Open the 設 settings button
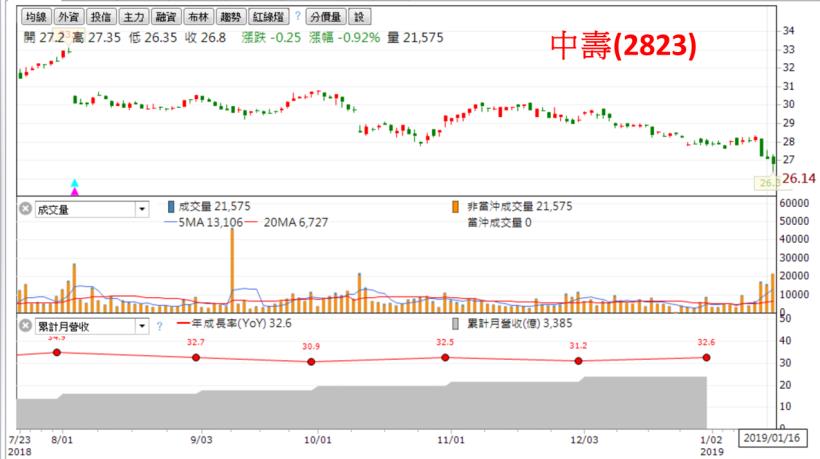The height and width of the screenshot is (459, 820). click(x=359, y=17)
